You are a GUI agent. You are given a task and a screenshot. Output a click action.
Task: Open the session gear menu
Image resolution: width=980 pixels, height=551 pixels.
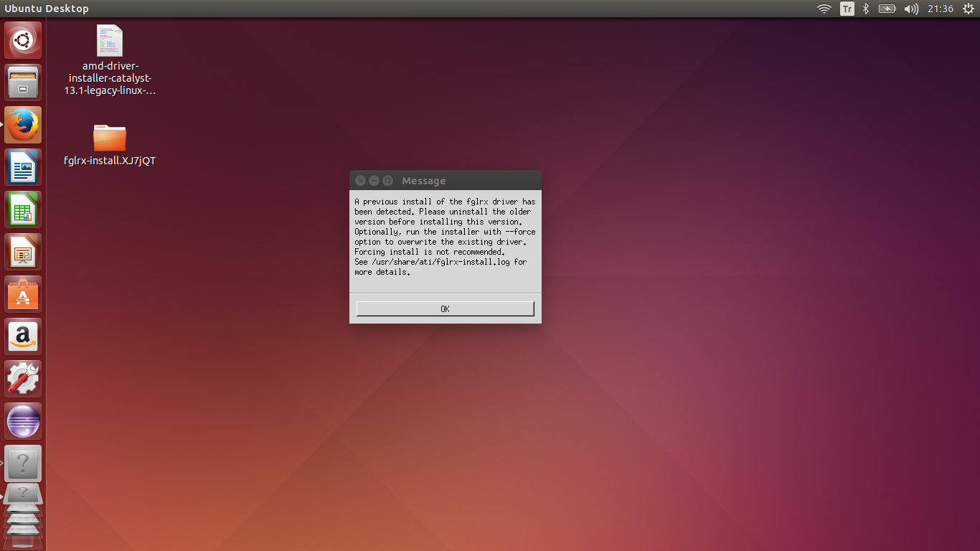click(x=968, y=9)
